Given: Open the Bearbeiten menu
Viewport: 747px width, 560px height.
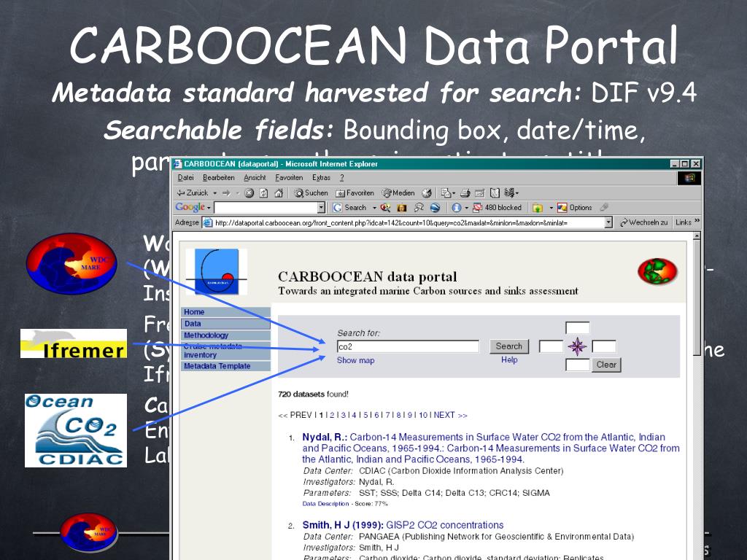Looking at the screenshot, I should pos(219,178).
